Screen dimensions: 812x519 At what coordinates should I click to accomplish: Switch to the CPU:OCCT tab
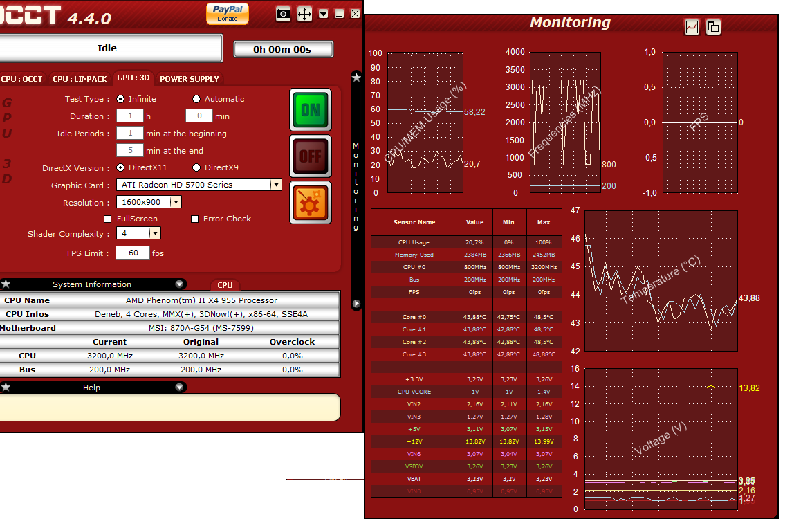pos(21,79)
